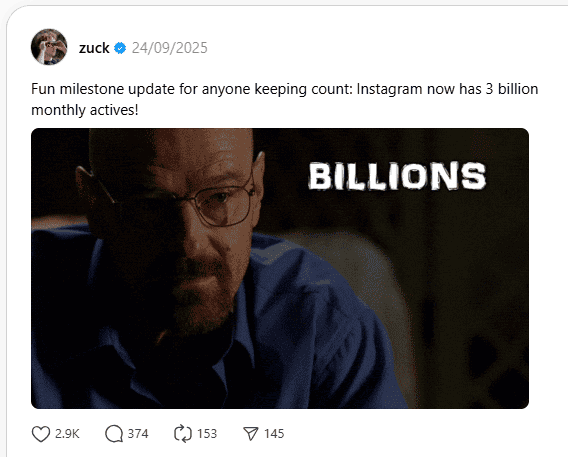Click the 145 shares count
Screen dimensions: 568x457
274,434
